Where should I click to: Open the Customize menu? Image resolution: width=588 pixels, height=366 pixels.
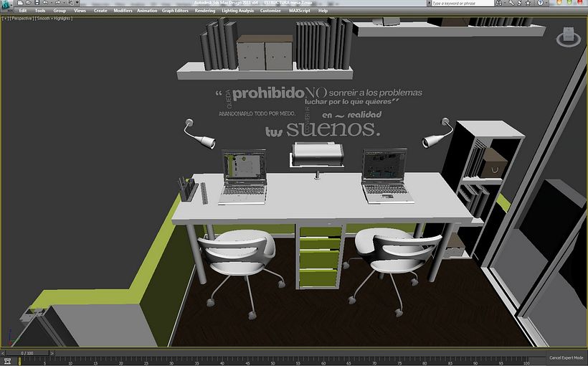[x=270, y=11]
